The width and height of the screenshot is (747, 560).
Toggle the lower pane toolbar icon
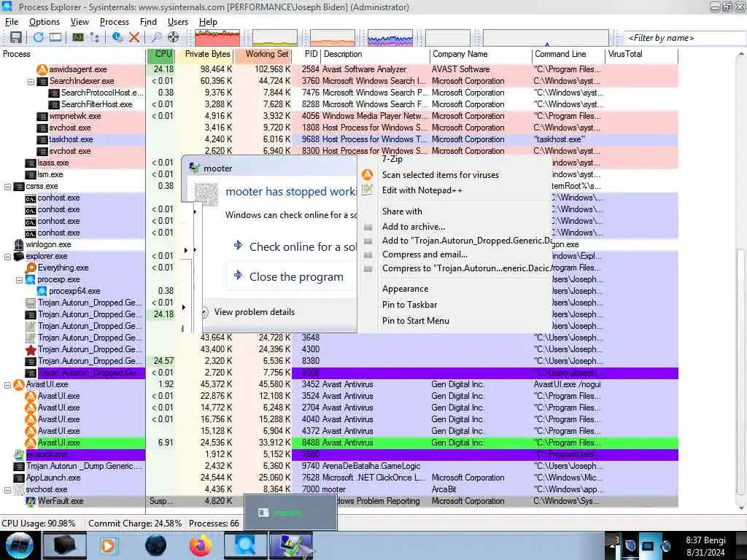pos(55,38)
